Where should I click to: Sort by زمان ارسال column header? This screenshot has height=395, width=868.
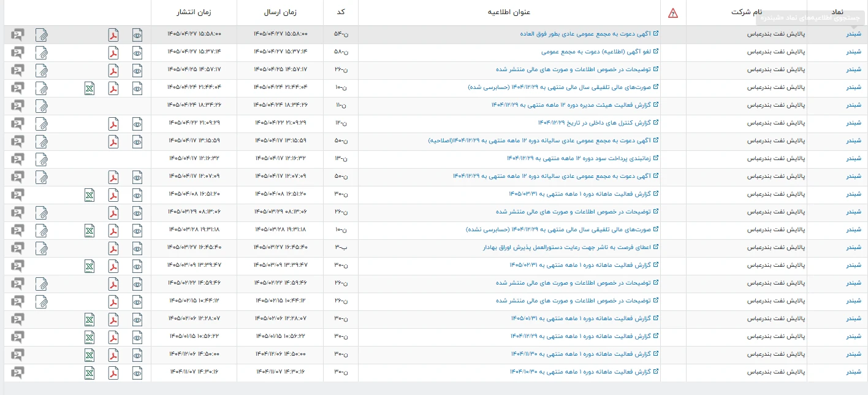pos(280,13)
